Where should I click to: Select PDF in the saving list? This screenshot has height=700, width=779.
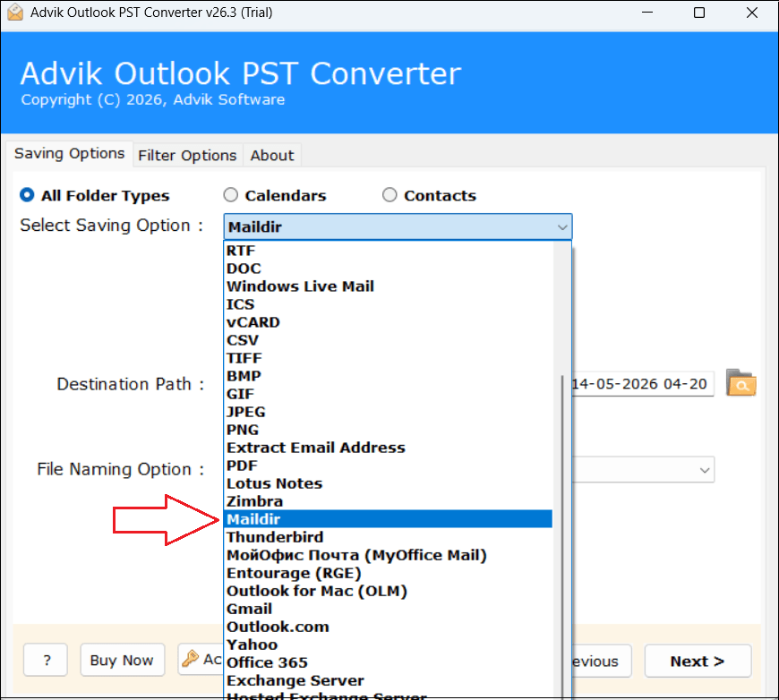(x=388, y=465)
